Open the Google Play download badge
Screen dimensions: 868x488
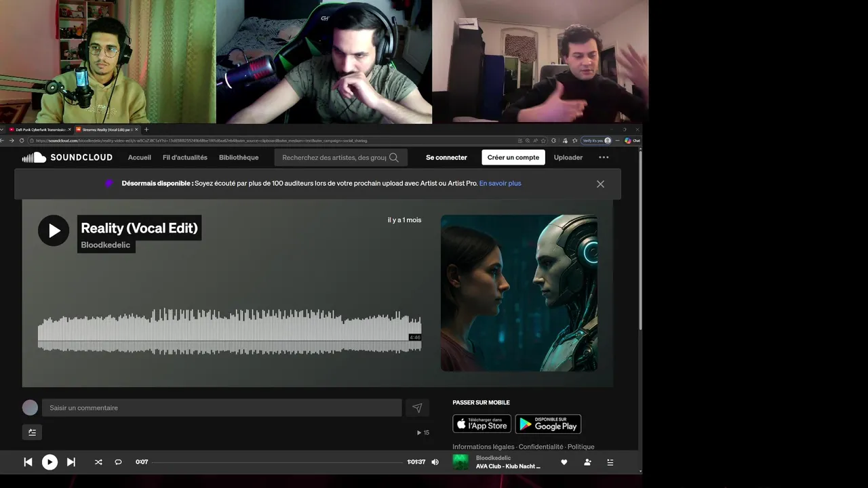pos(548,424)
